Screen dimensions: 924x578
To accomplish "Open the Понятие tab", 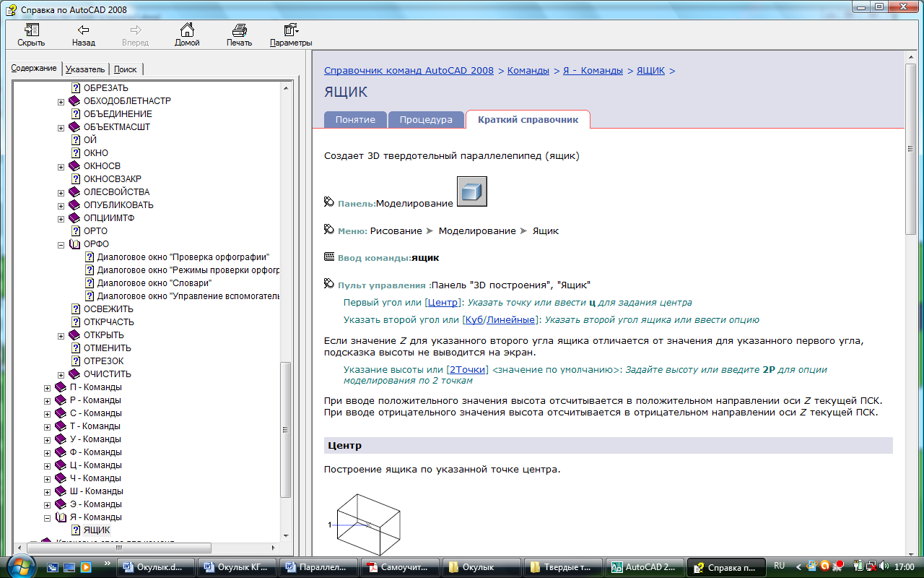I will tap(355, 120).
